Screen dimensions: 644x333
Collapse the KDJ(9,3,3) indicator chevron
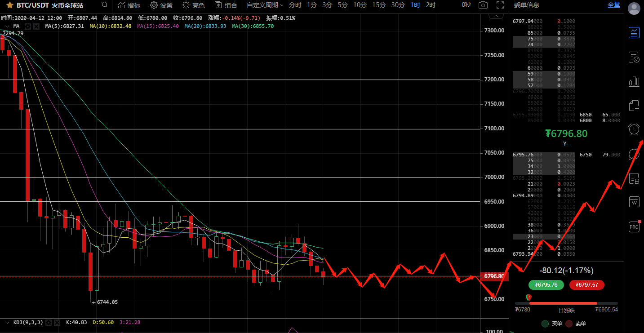click(7, 322)
